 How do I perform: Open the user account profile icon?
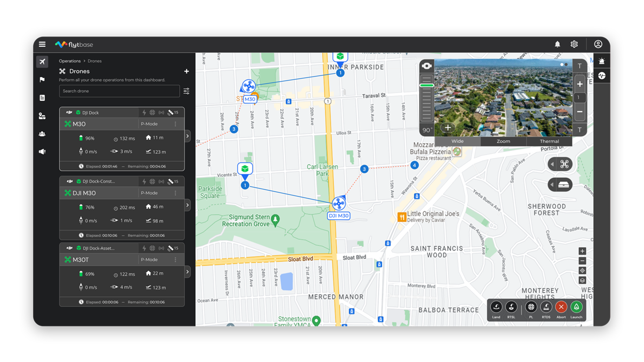point(598,44)
